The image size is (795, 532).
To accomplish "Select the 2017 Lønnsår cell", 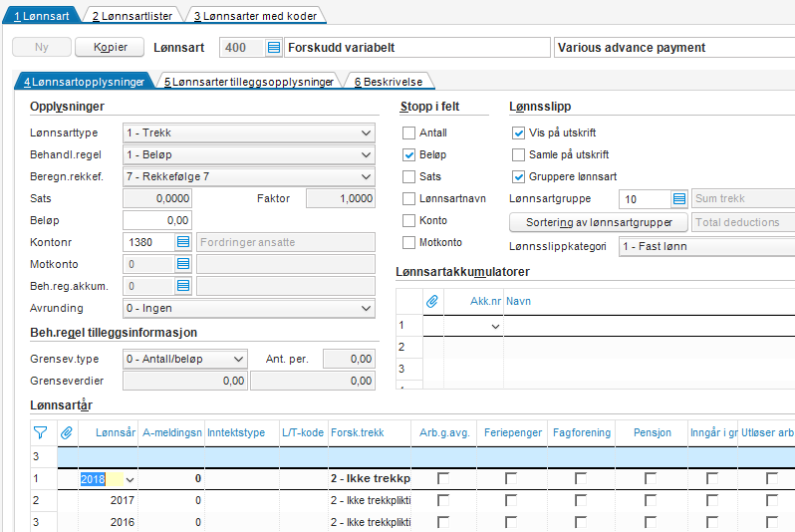I will point(108,500).
